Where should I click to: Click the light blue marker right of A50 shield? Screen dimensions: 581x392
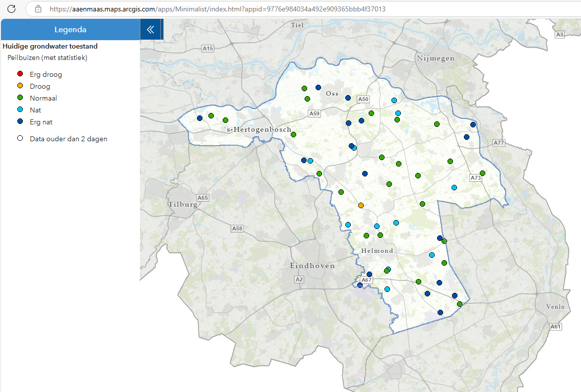click(x=394, y=100)
